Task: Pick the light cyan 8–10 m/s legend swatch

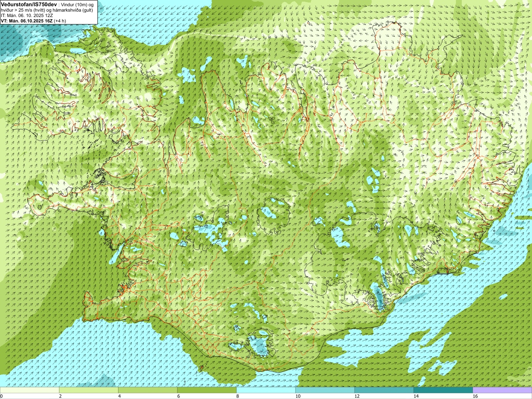Action: tap(266, 390)
